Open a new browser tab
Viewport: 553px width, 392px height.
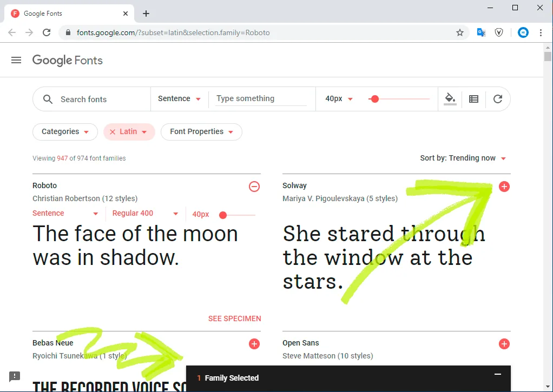[x=146, y=14]
